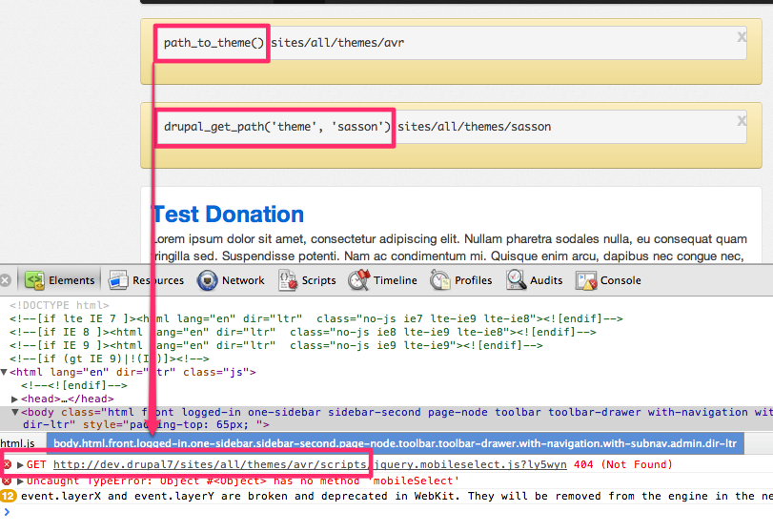This screenshot has width=773, height=532.
Task: Select the <!--<![endif]--> comment line
Action: coord(74,385)
